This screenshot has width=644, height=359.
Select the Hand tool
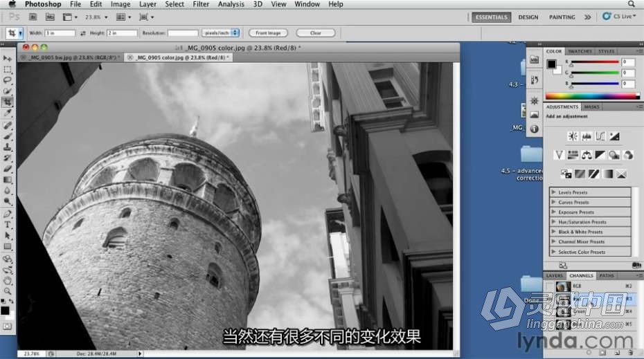8,281
